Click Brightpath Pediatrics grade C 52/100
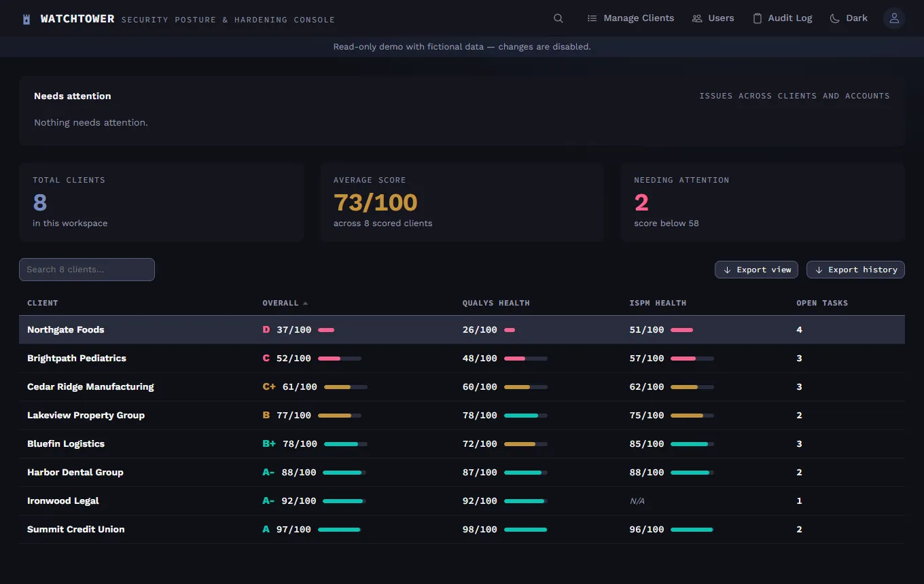Screen dimensions: 924x584 point(287,359)
